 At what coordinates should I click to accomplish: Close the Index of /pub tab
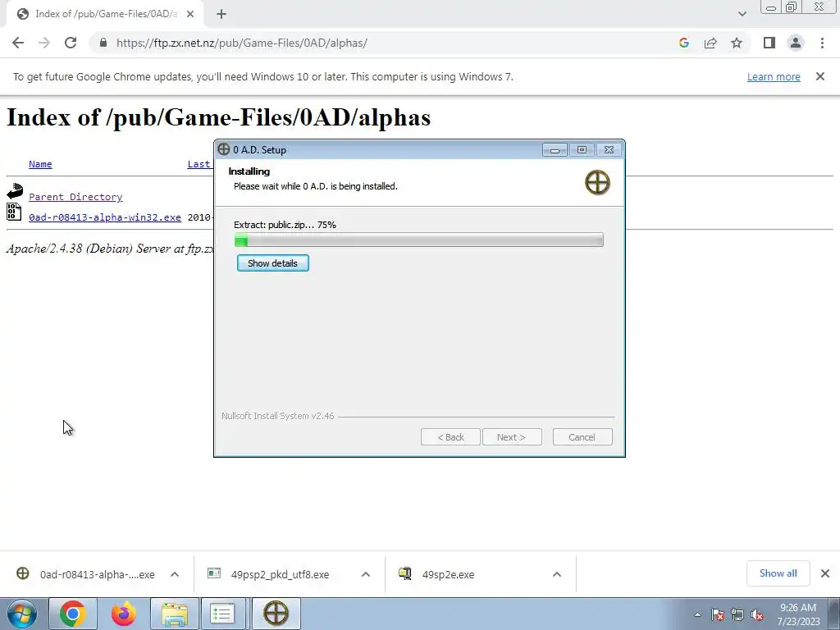(x=190, y=15)
